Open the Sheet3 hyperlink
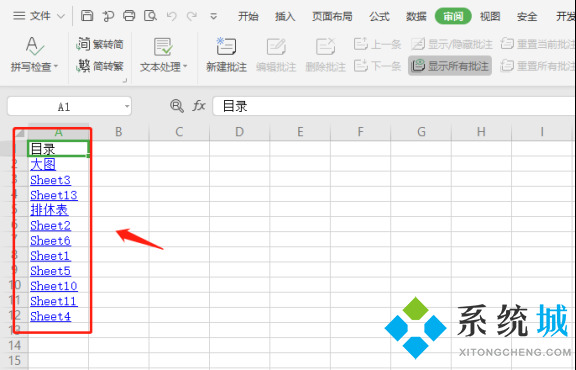 pyautogui.click(x=50, y=180)
